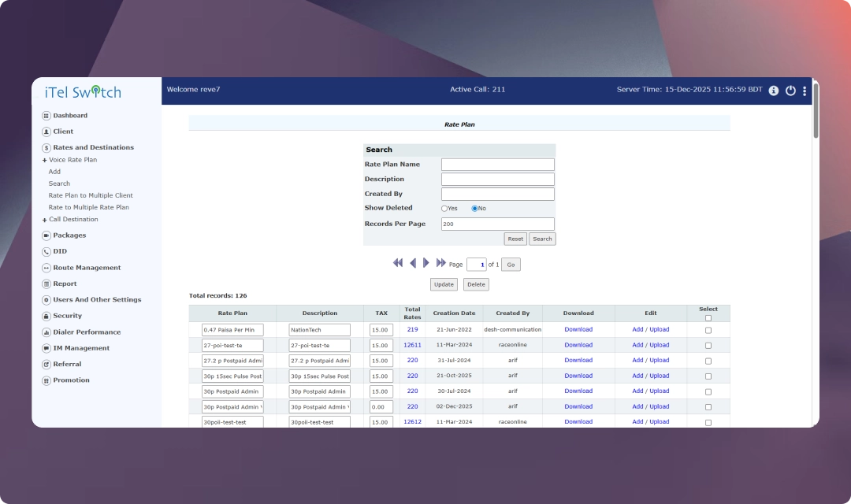Click the Rate Plan Name field
Screen dimensions: 851x504
coord(497,165)
